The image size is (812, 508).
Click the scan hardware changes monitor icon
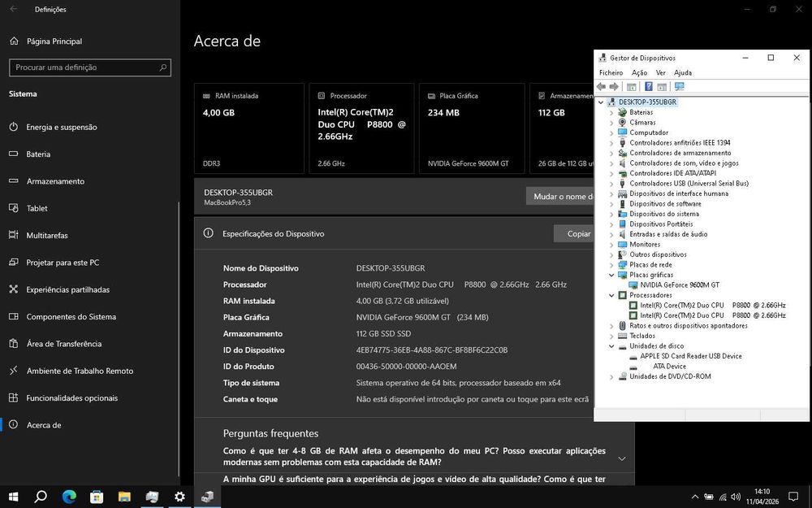[x=679, y=87]
